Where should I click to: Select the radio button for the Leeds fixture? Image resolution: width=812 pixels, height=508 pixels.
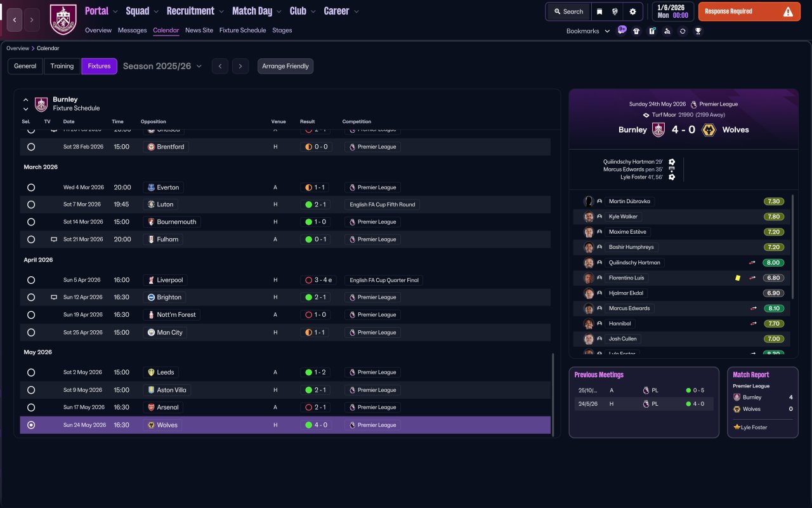[x=31, y=373]
